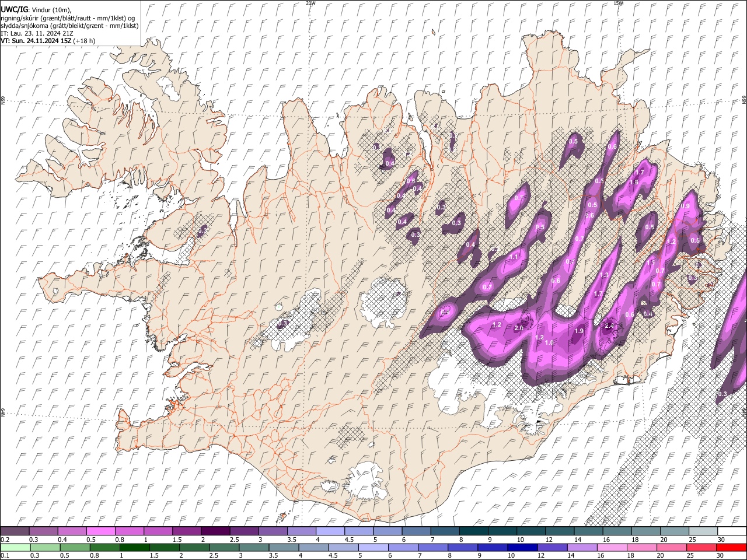Click the 1.3 precipitation value on map

pyautogui.click(x=605, y=275)
